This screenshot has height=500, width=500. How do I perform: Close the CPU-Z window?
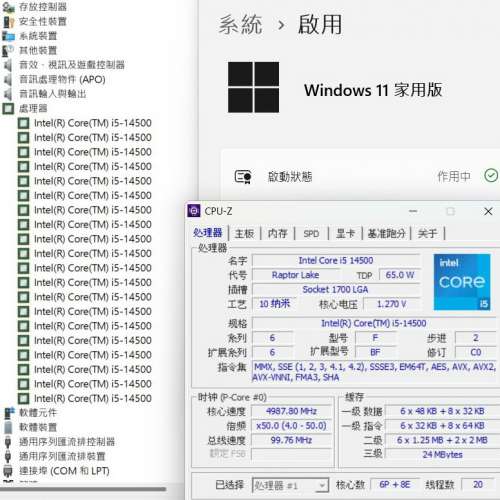click(488, 211)
